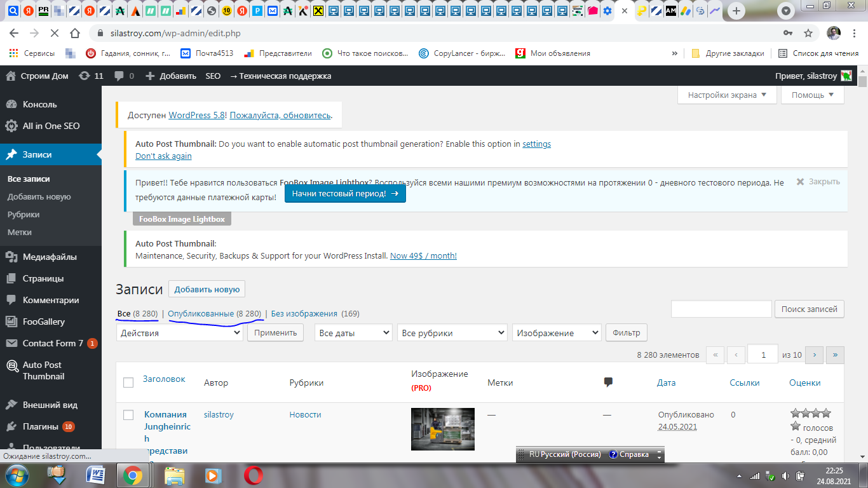This screenshot has height=488, width=868.
Task: Open the comments bubble in the admin bar
Action: 124,76
